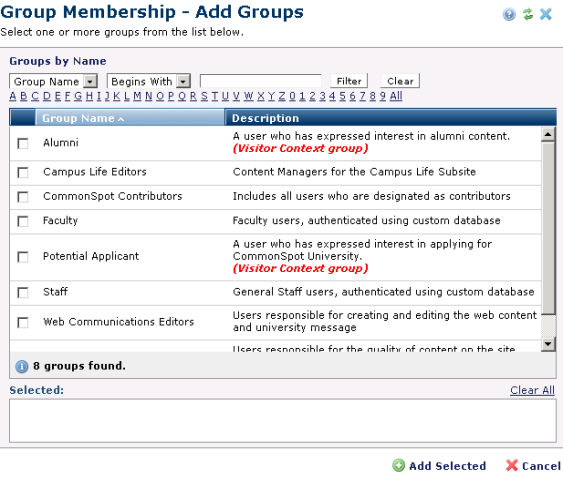This screenshot has width=563, height=483.
Task: Click the Filter button
Action: click(x=349, y=81)
